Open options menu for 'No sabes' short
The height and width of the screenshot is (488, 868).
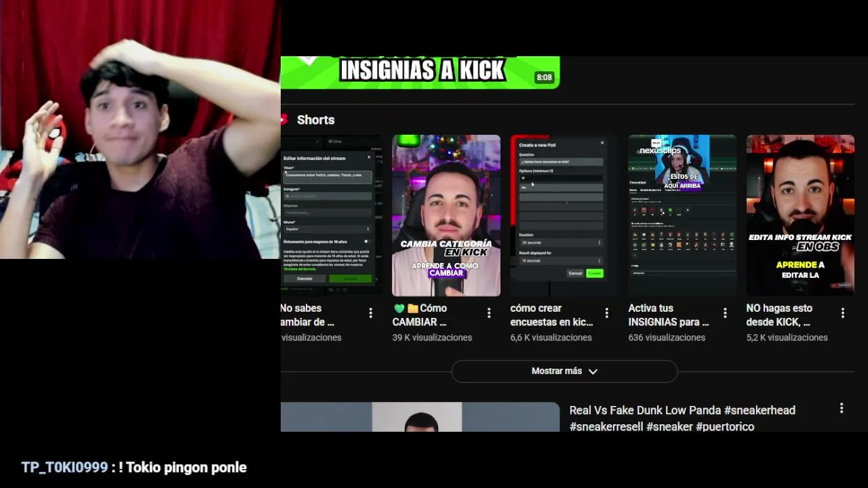click(x=370, y=313)
